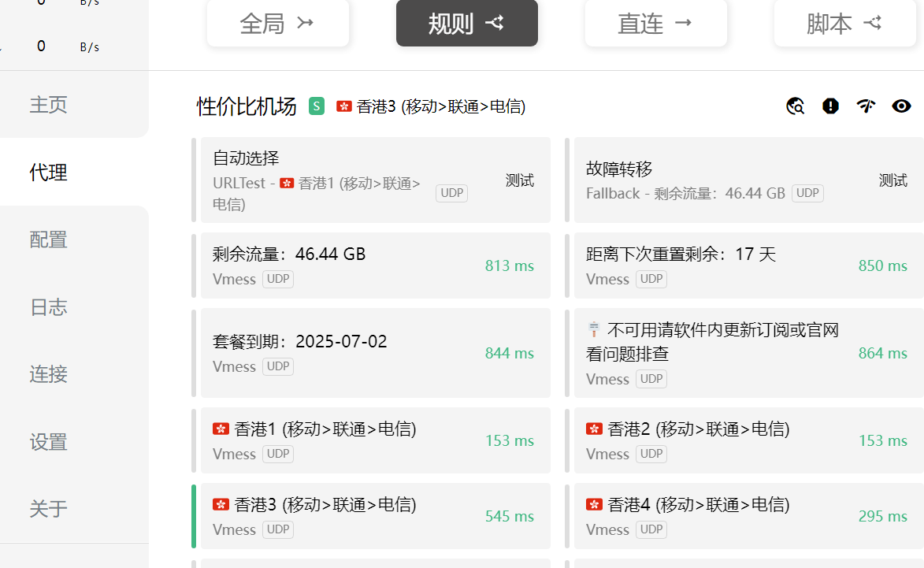Collapse the 性价比机场 proxy group title
The width and height of the screenshot is (924, 568).
[247, 106]
